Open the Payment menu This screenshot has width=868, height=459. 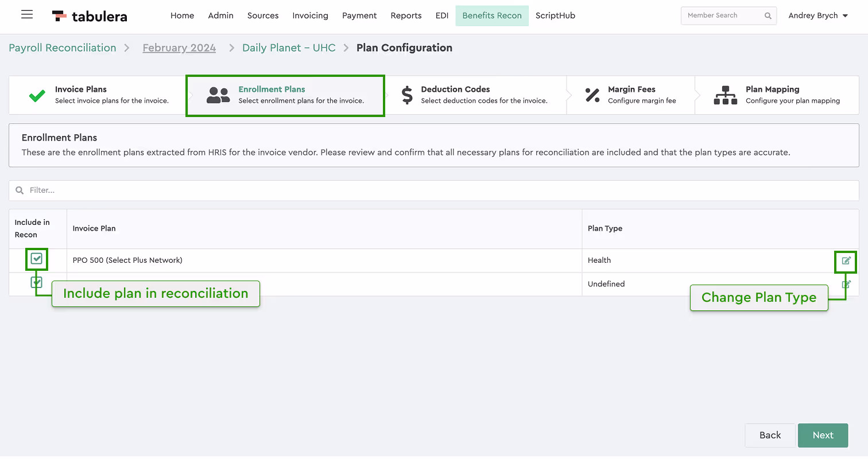359,16
